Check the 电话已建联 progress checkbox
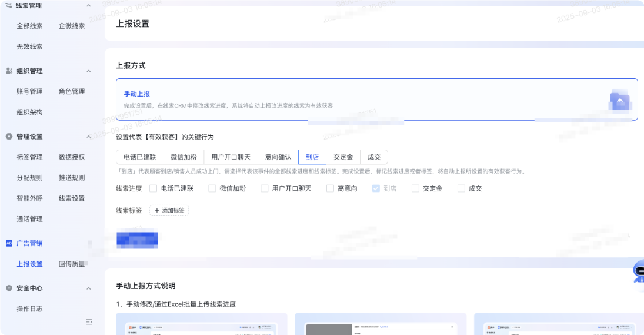 pos(153,188)
